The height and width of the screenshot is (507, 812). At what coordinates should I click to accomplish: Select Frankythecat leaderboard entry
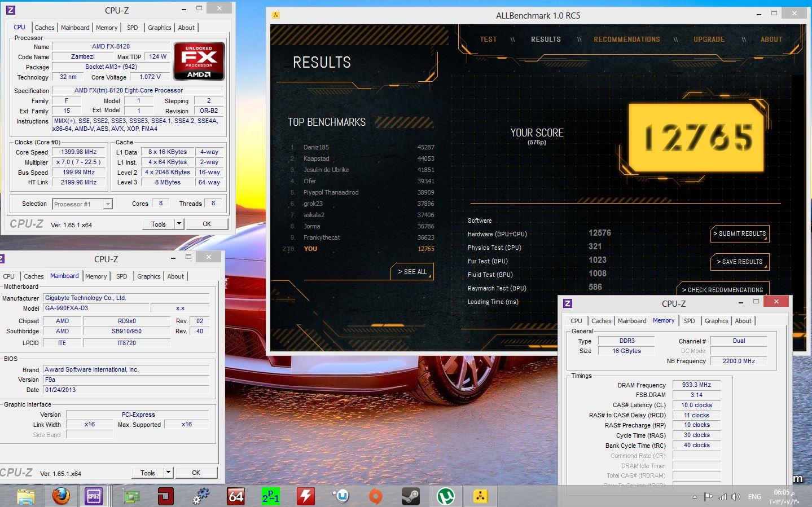click(x=362, y=237)
